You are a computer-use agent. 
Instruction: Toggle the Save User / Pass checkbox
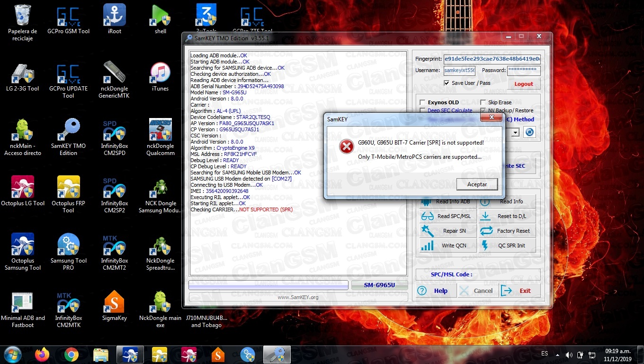tap(446, 83)
